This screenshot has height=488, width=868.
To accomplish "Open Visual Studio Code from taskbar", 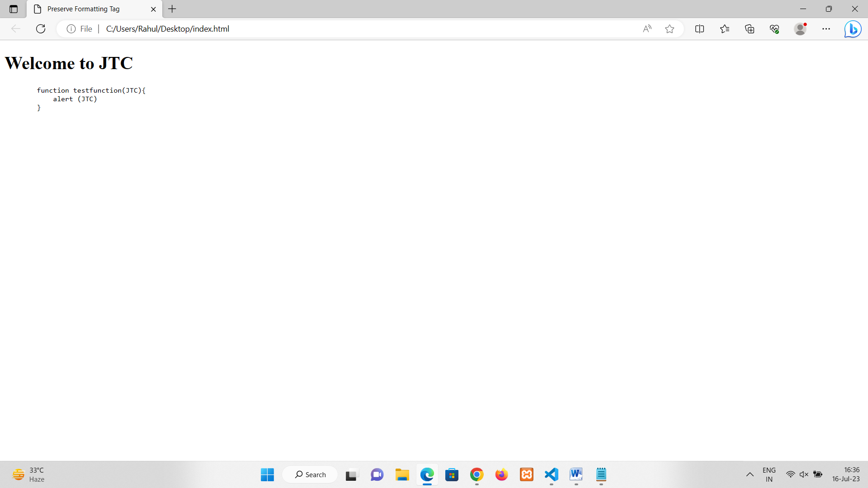I will click(x=552, y=474).
